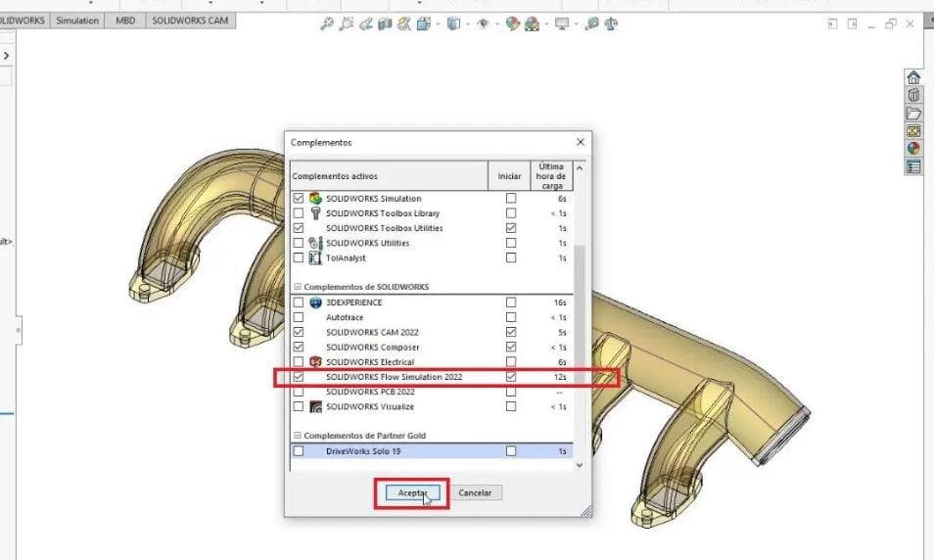Image resolution: width=934 pixels, height=560 pixels.
Task: Click Aceptar to confirm add-ins
Action: [x=413, y=493]
